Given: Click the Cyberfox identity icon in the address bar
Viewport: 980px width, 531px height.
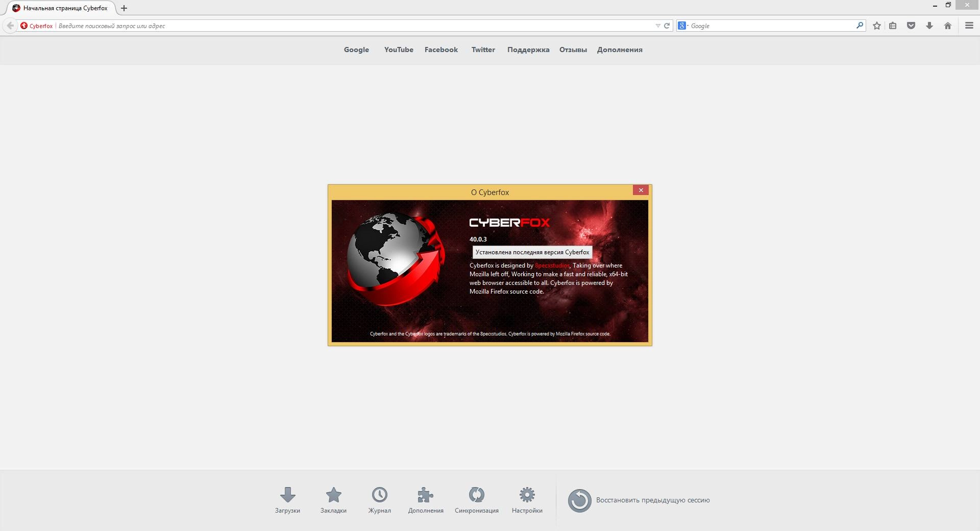Looking at the screenshot, I should (24, 26).
